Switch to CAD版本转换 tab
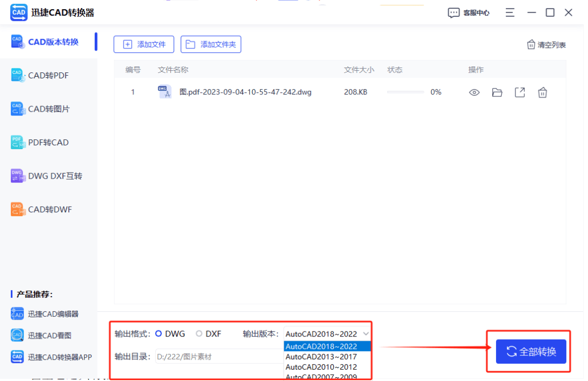 tap(49, 41)
